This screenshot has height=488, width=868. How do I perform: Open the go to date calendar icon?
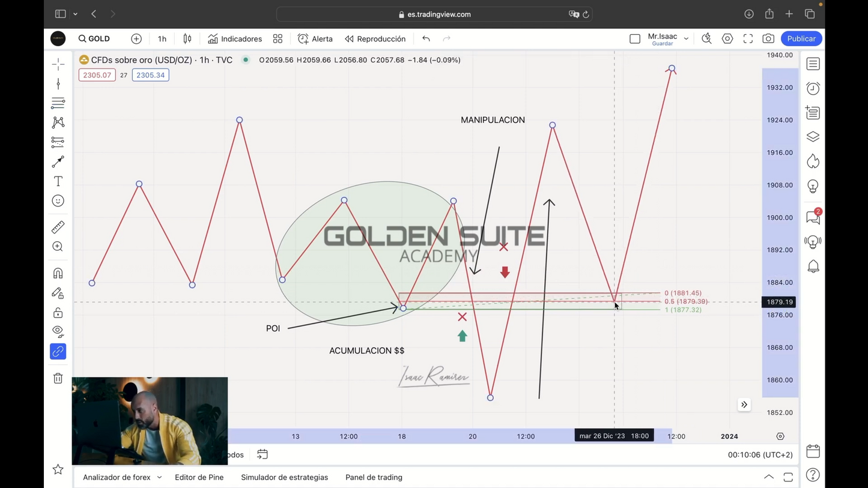263,454
